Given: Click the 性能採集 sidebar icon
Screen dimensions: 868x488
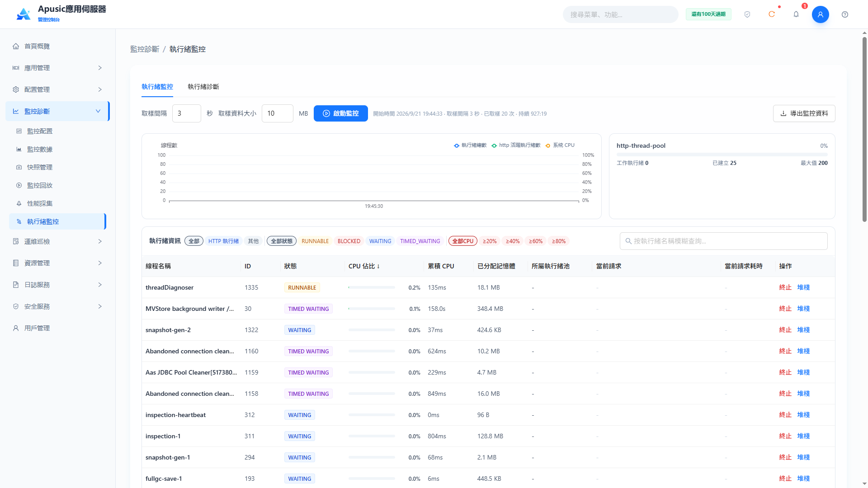Looking at the screenshot, I should pyautogui.click(x=19, y=203).
